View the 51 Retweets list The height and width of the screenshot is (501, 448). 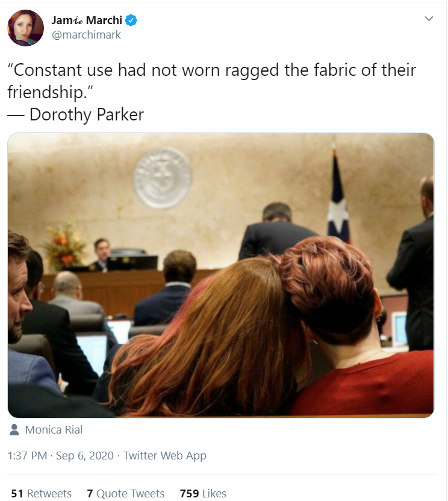click(41, 493)
